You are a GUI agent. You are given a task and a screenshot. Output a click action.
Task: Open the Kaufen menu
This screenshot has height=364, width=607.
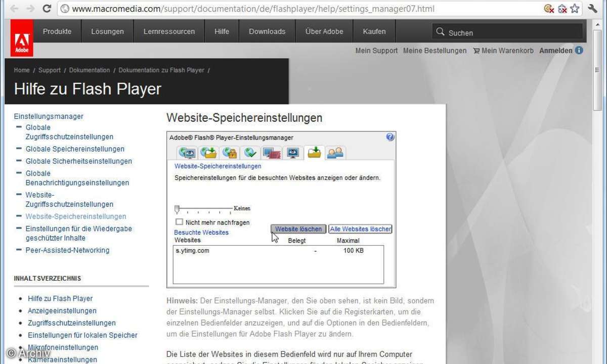tap(374, 31)
